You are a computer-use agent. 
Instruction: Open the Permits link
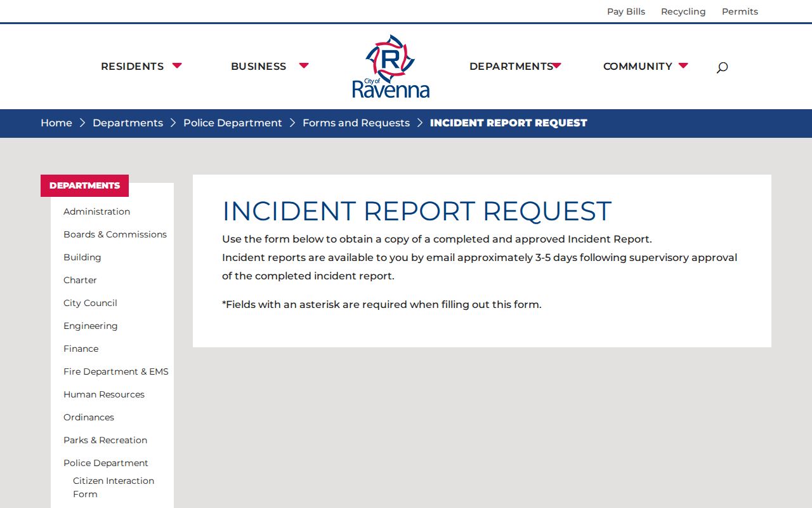(x=740, y=11)
